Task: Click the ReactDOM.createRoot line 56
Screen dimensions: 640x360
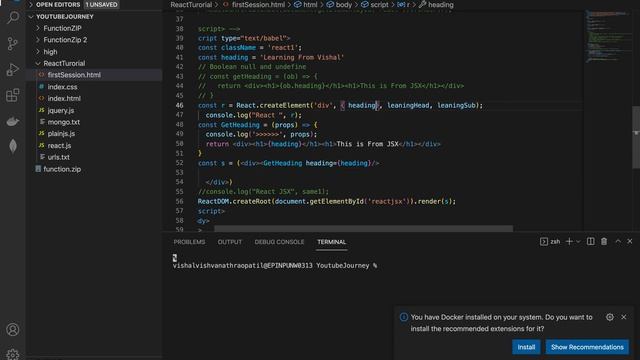Action: 327,201
